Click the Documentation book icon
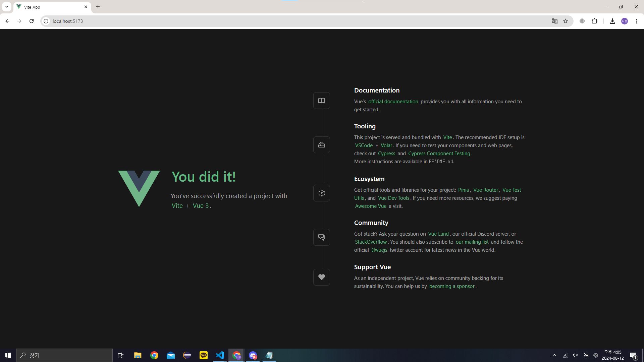The image size is (644, 362). tap(321, 101)
